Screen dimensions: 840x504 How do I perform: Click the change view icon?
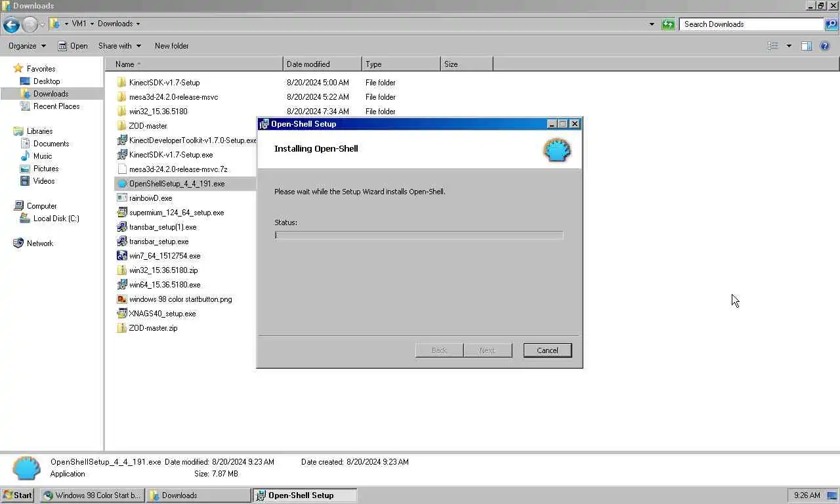pos(773,46)
